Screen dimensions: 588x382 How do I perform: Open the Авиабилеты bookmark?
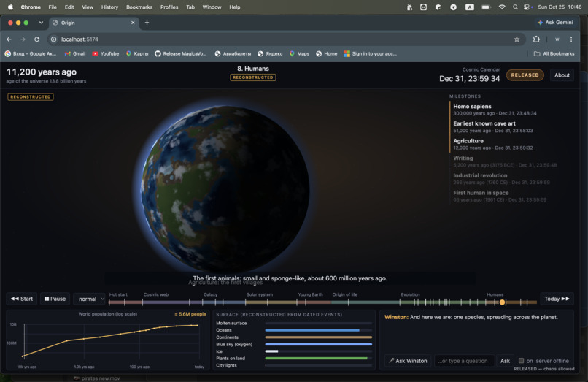[233, 54]
